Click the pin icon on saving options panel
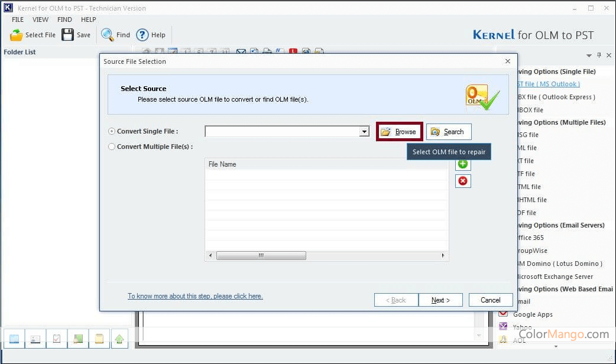This screenshot has width=616, height=364. click(599, 56)
